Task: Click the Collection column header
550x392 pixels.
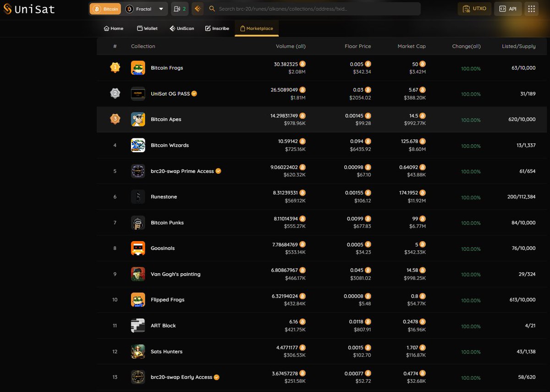Action: click(143, 46)
